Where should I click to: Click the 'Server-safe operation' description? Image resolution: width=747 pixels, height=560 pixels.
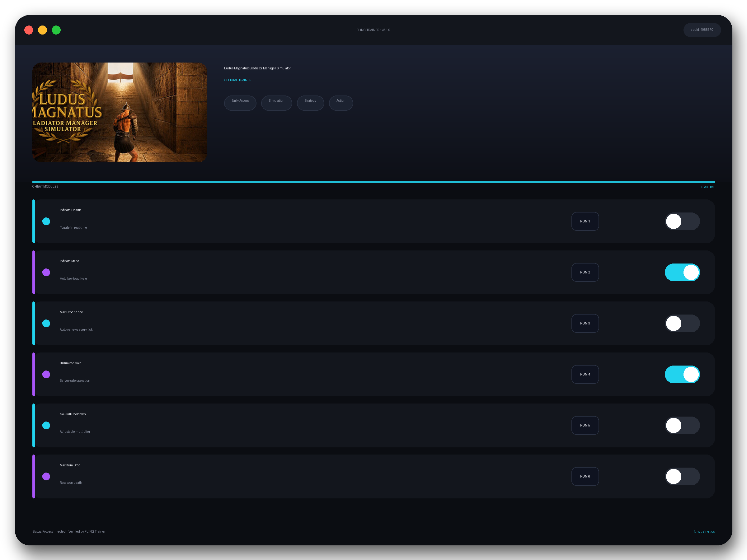pos(75,380)
